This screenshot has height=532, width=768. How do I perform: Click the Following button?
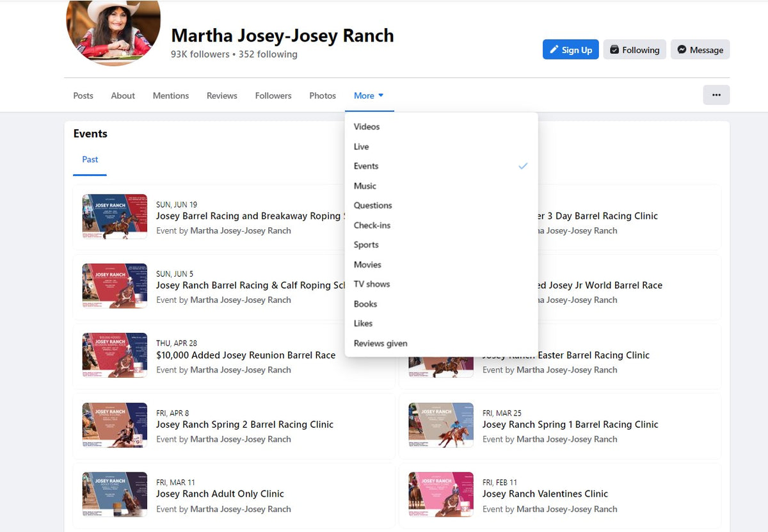click(x=634, y=50)
